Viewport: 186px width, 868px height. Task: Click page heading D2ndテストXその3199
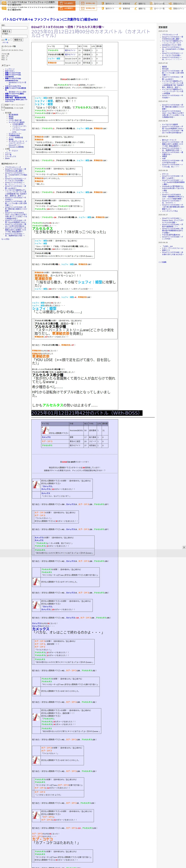click(x=68, y=27)
